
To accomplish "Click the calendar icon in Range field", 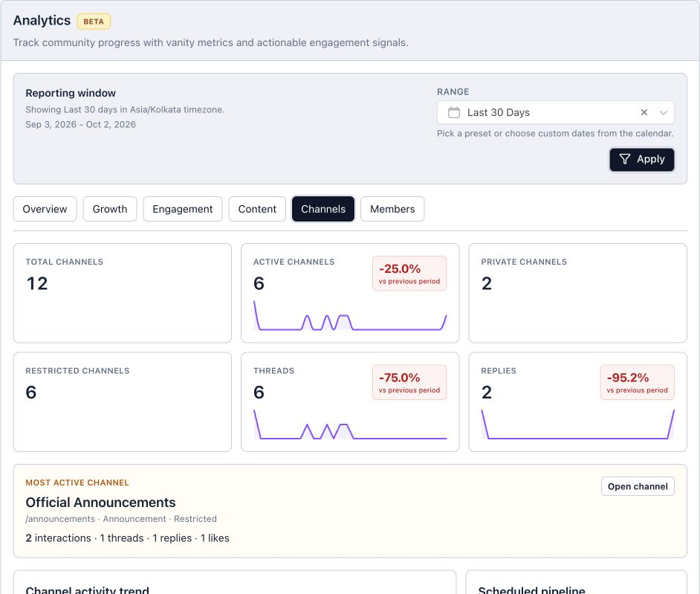I will pyautogui.click(x=453, y=112).
